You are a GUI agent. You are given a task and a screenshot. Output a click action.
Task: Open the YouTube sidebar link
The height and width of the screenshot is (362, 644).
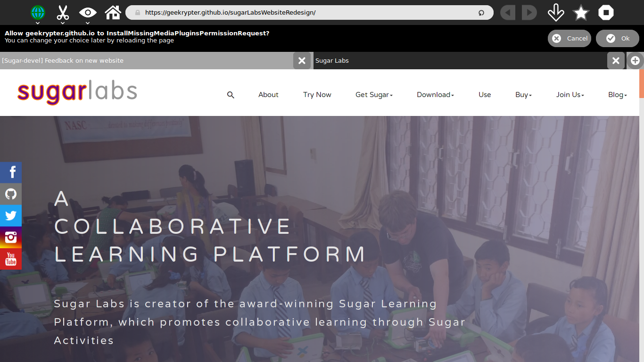point(11,259)
